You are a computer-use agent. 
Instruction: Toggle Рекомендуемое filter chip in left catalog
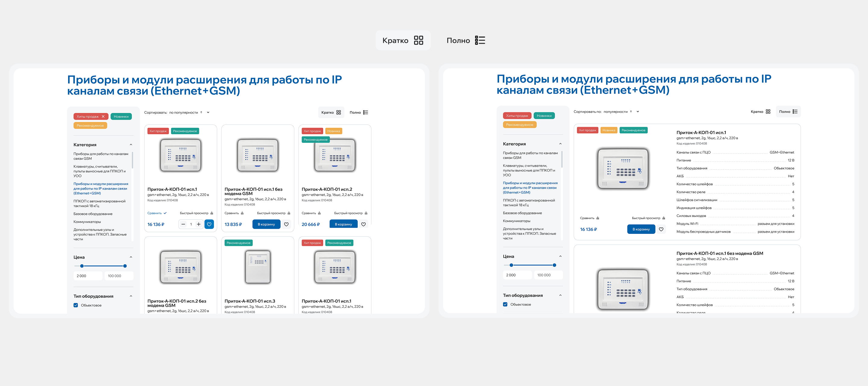tap(90, 126)
